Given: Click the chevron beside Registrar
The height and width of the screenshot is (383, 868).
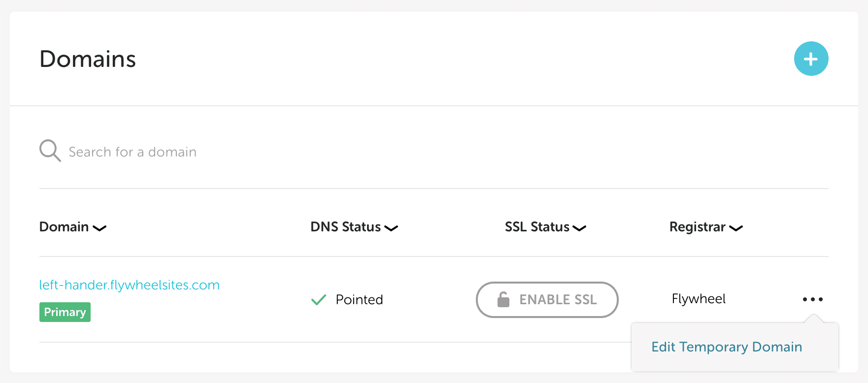Looking at the screenshot, I should [736, 228].
